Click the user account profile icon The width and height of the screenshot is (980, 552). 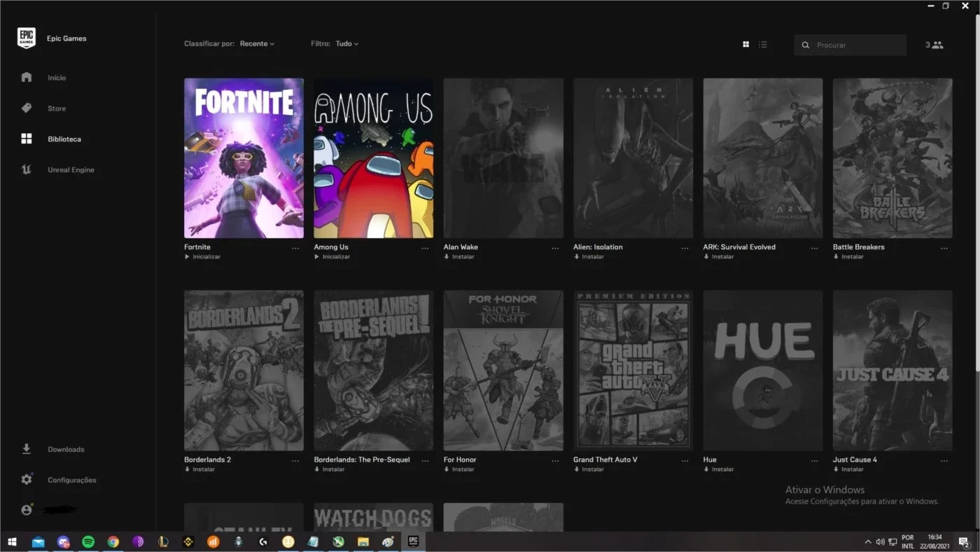27,510
